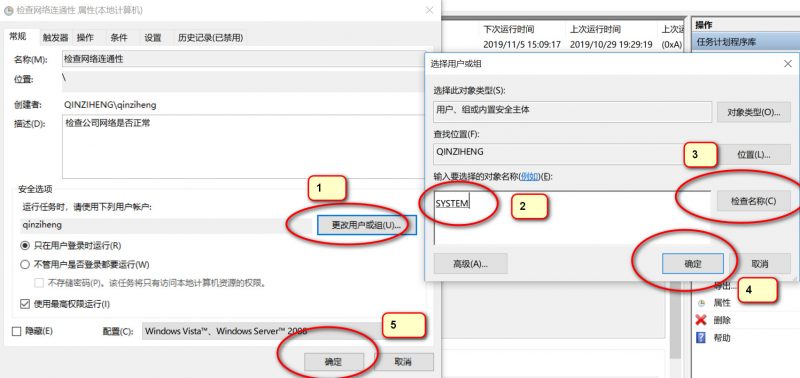Close the task properties window
The width and height of the screenshot is (800, 378).
429,10
